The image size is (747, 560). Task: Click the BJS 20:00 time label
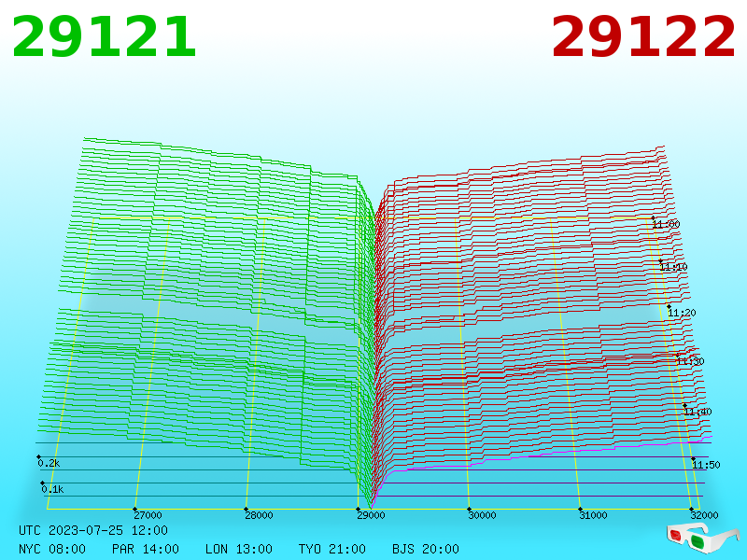pyautogui.click(x=426, y=549)
